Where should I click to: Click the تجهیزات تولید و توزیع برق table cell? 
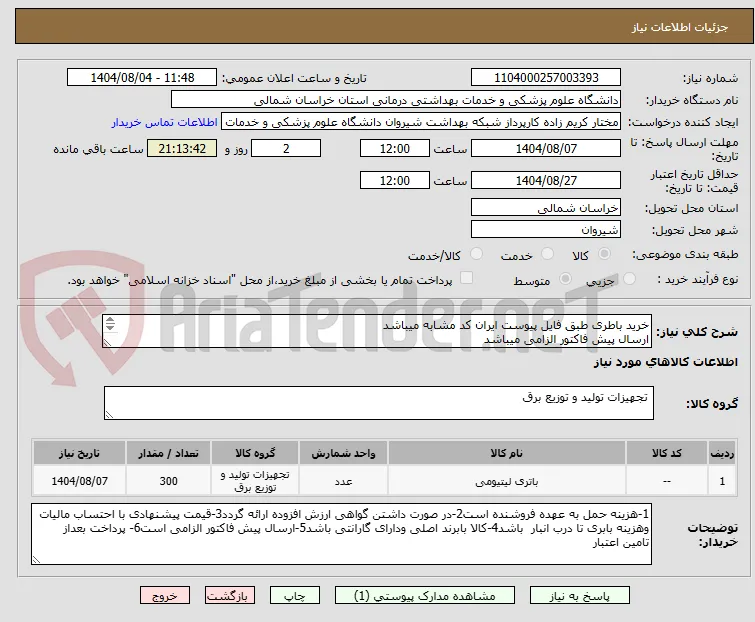pyautogui.click(x=255, y=481)
